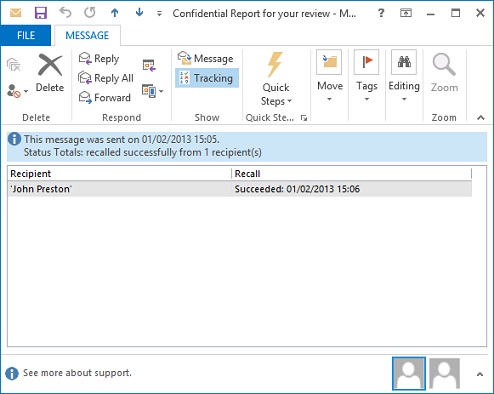The height and width of the screenshot is (394, 494).
Task: Click the Move folder icon
Action: point(329,62)
